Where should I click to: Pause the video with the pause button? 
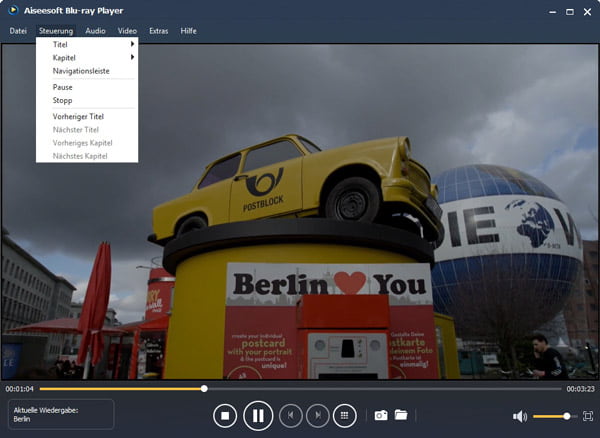(x=257, y=415)
